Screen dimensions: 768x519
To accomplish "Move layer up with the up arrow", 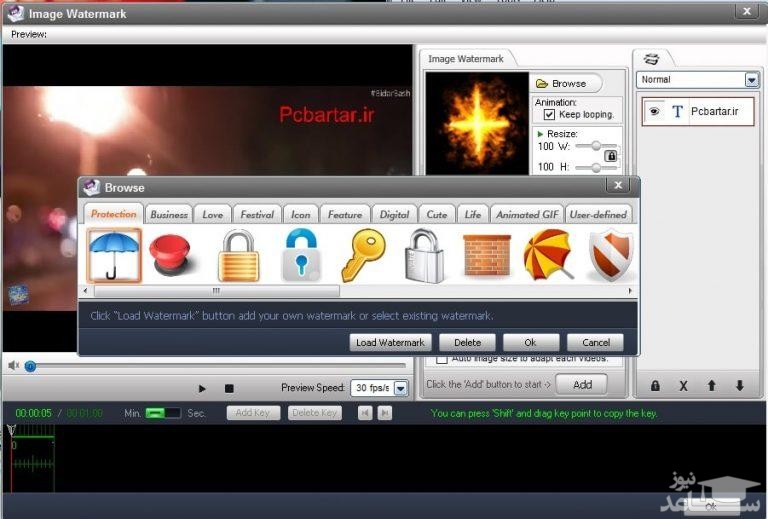I will [711, 385].
